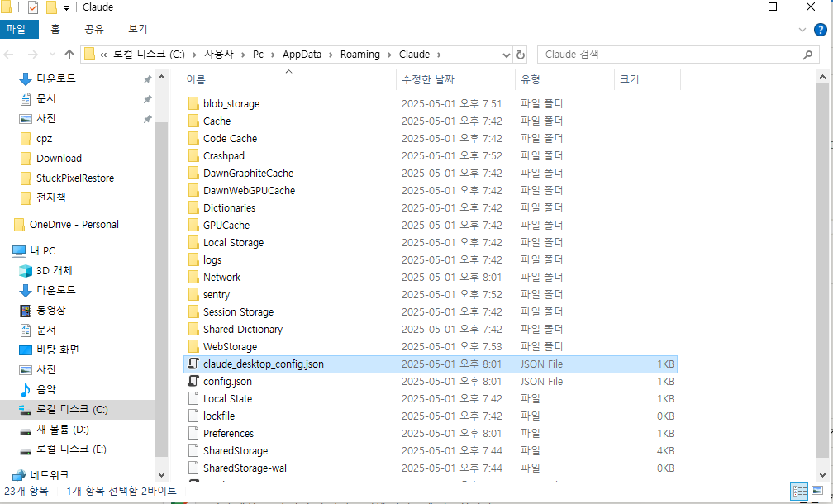
Task: Click the new folder quick access icon
Action: coord(51,7)
